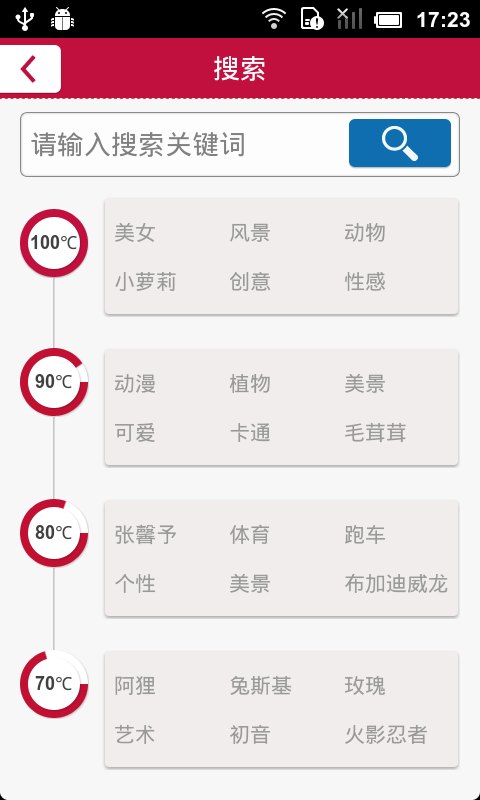
Task: Select the 张馨予 keyword
Action: 145,535
